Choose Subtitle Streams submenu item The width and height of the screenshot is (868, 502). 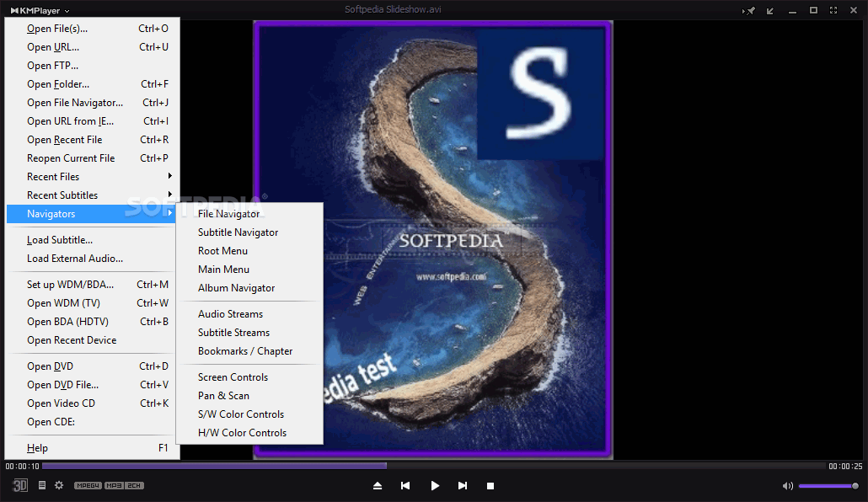pyautogui.click(x=249, y=333)
